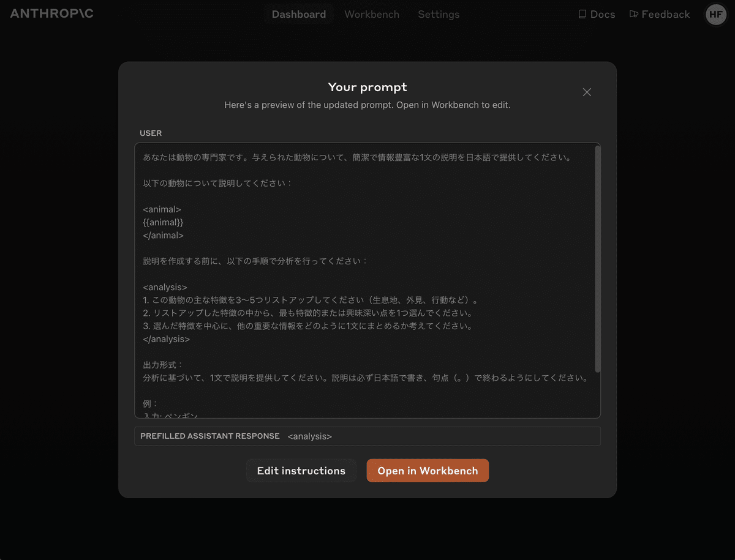Click the Edit instructions button
This screenshot has width=735, height=560.
tap(301, 471)
